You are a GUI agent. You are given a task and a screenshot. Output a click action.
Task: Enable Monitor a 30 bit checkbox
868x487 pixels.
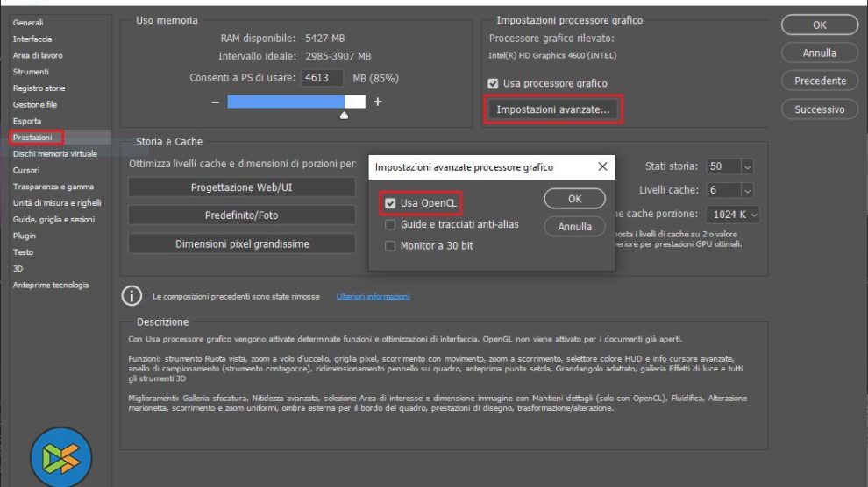click(390, 246)
